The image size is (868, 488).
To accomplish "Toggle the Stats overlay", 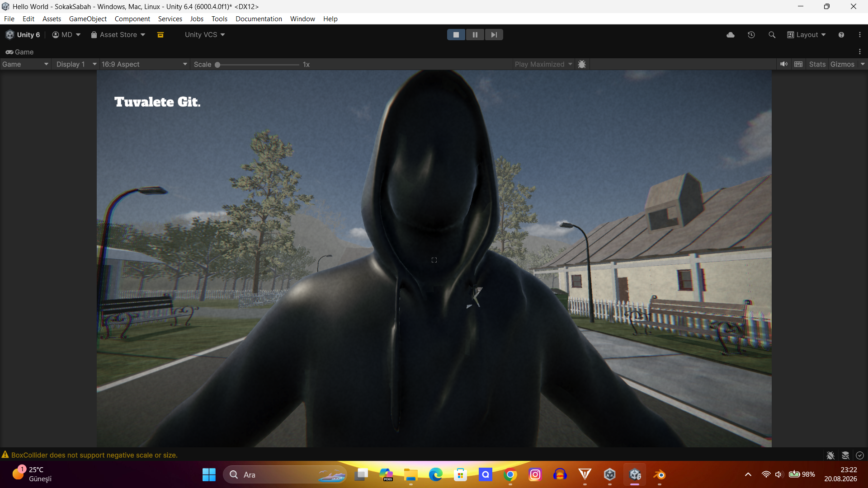I will [x=817, y=64].
